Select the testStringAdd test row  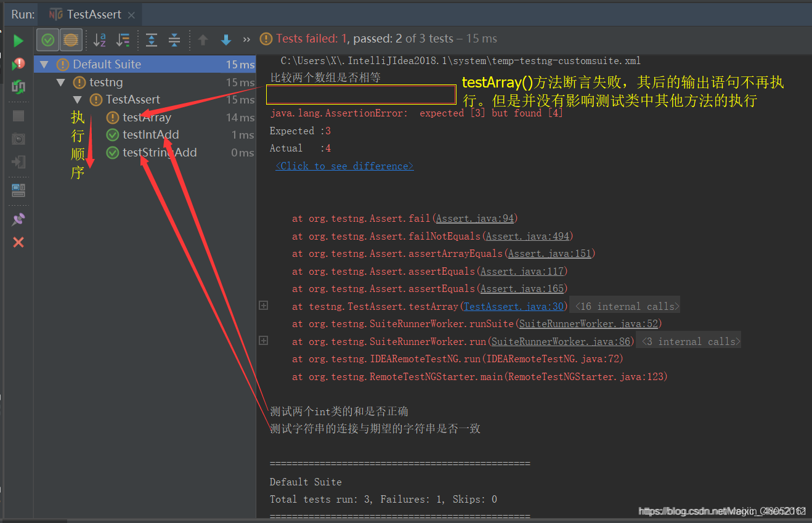pyautogui.click(x=160, y=152)
